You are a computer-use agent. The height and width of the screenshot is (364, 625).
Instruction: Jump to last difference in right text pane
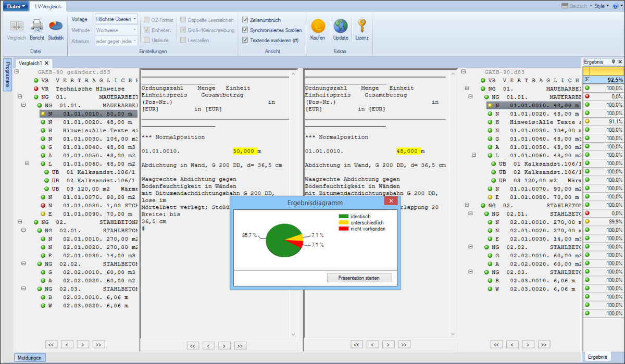click(x=404, y=344)
